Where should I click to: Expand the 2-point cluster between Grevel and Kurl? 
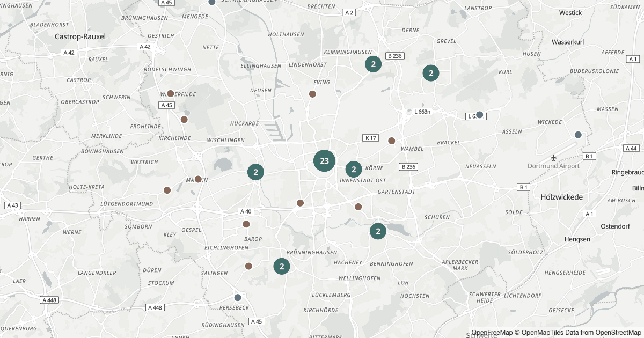pyautogui.click(x=431, y=73)
